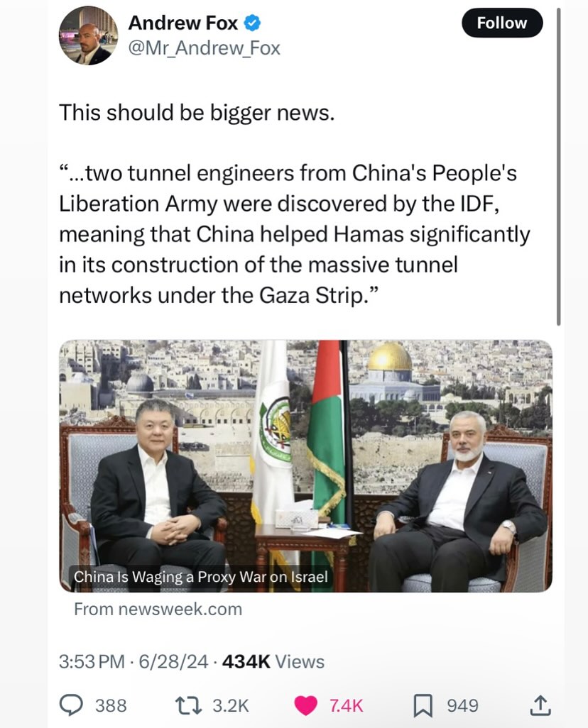This screenshot has width=588, height=728.
Task: Click the blue verified badge
Action: (x=252, y=23)
